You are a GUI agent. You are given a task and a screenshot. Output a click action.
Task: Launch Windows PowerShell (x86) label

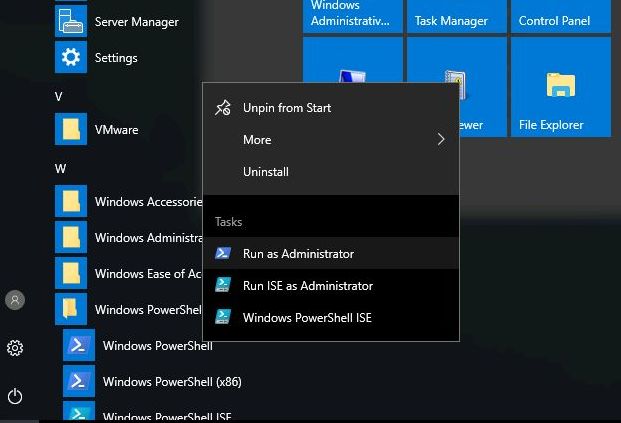pos(172,382)
